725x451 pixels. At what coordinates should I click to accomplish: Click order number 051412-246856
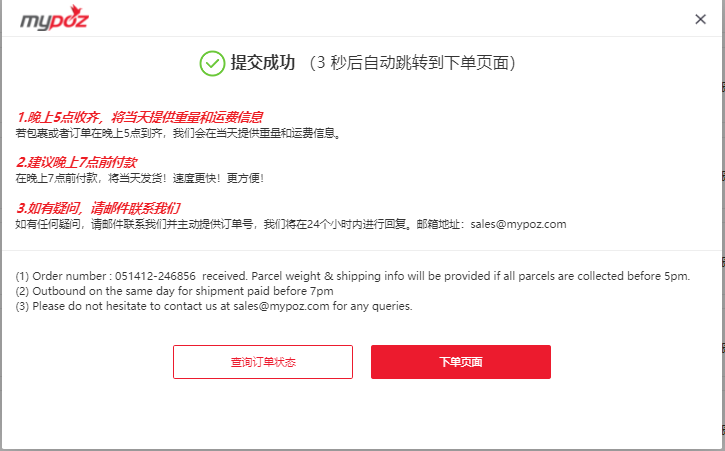(155, 276)
